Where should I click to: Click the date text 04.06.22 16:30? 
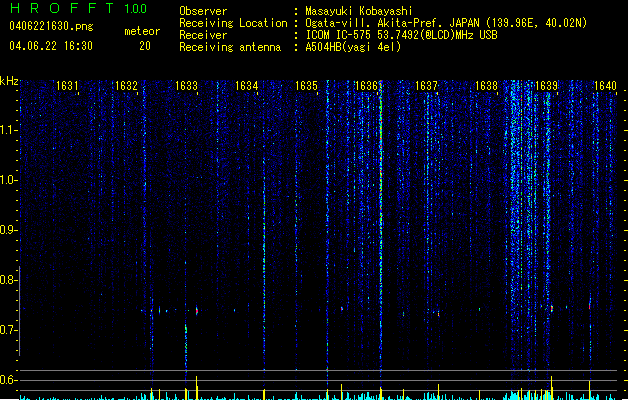click(x=51, y=46)
